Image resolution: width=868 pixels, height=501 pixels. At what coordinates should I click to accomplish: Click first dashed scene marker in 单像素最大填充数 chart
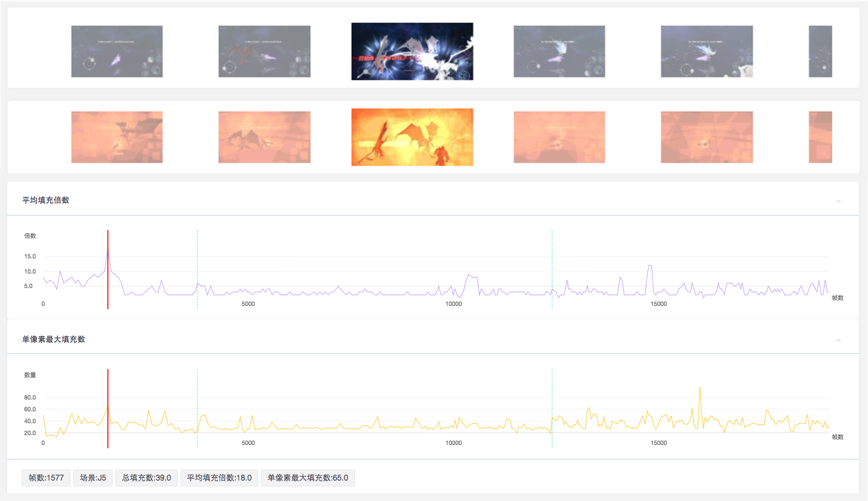pyautogui.click(x=197, y=409)
